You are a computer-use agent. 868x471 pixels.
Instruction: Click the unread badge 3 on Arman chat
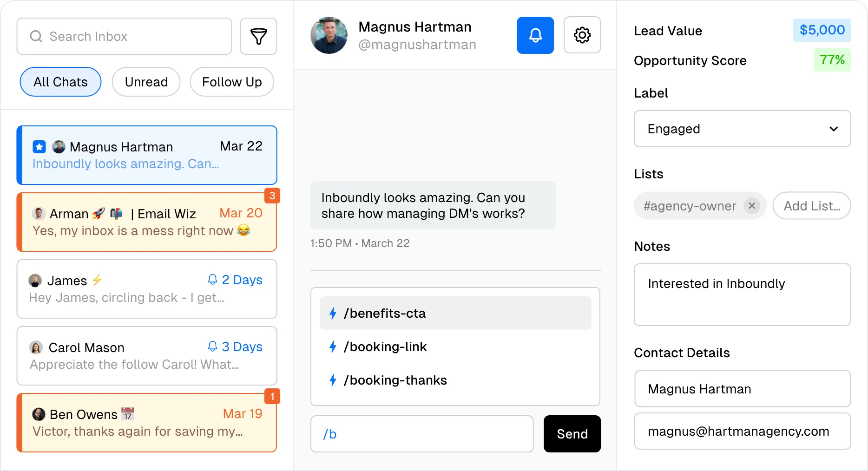272,196
